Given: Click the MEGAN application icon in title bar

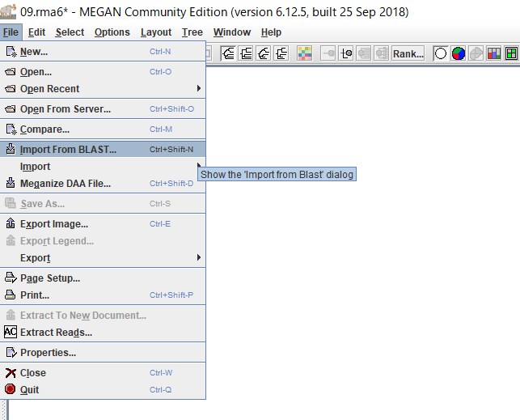Looking at the screenshot, I should click(8, 11).
